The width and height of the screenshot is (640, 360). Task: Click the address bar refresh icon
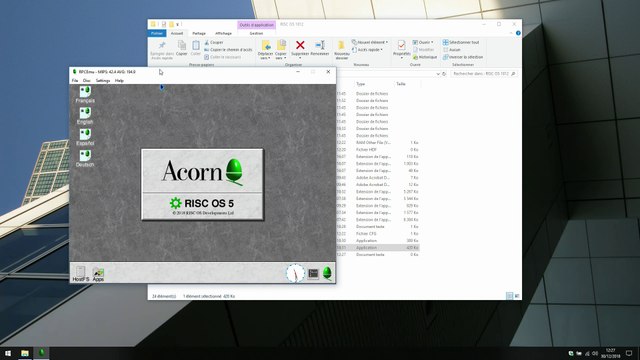(x=444, y=74)
